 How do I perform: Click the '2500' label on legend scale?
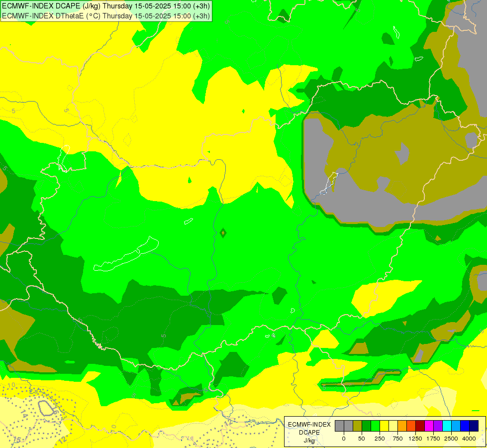[x=451, y=439]
